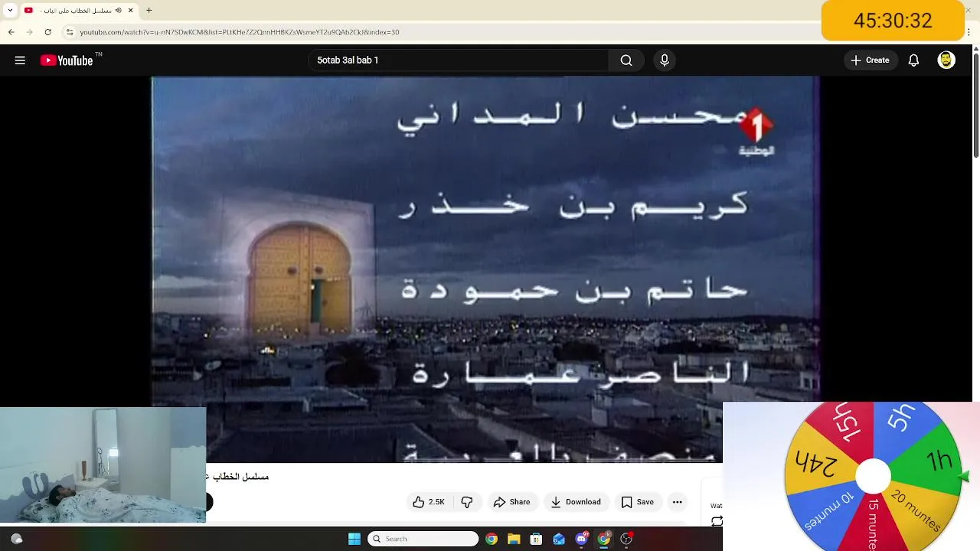The height and width of the screenshot is (551, 980).
Task: Save the video to a playlist
Action: pyautogui.click(x=638, y=502)
